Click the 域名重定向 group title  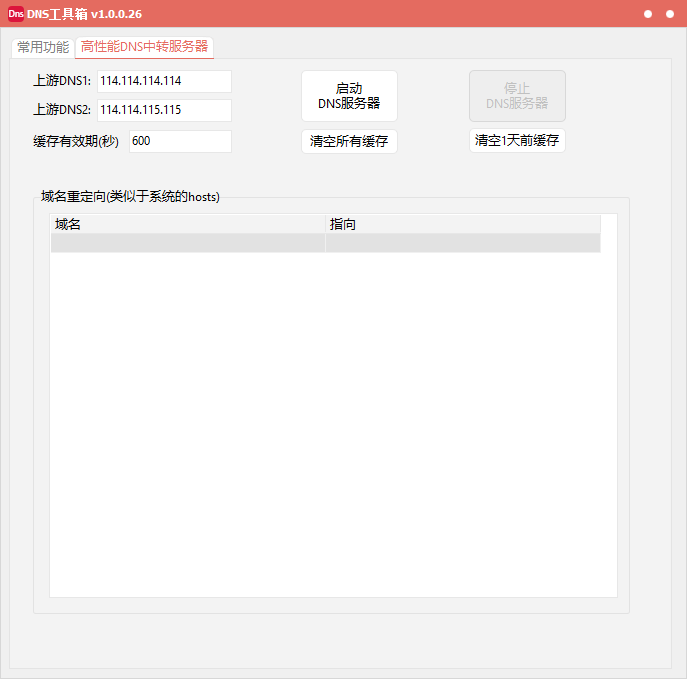[130, 197]
